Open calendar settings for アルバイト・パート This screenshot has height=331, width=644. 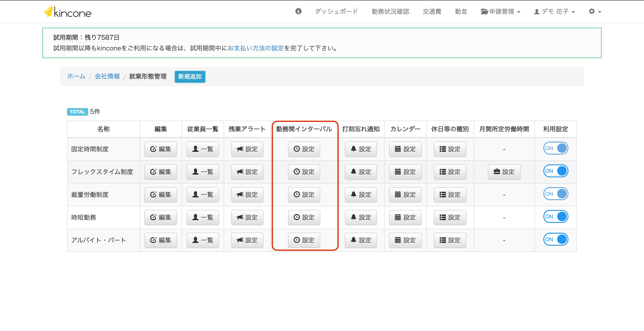[x=405, y=240]
